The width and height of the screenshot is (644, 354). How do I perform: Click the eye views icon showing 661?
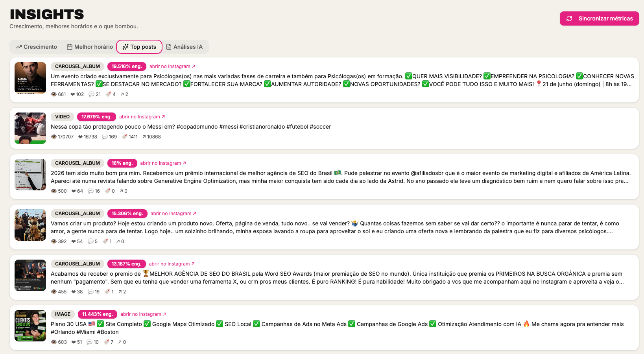click(54, 94)
